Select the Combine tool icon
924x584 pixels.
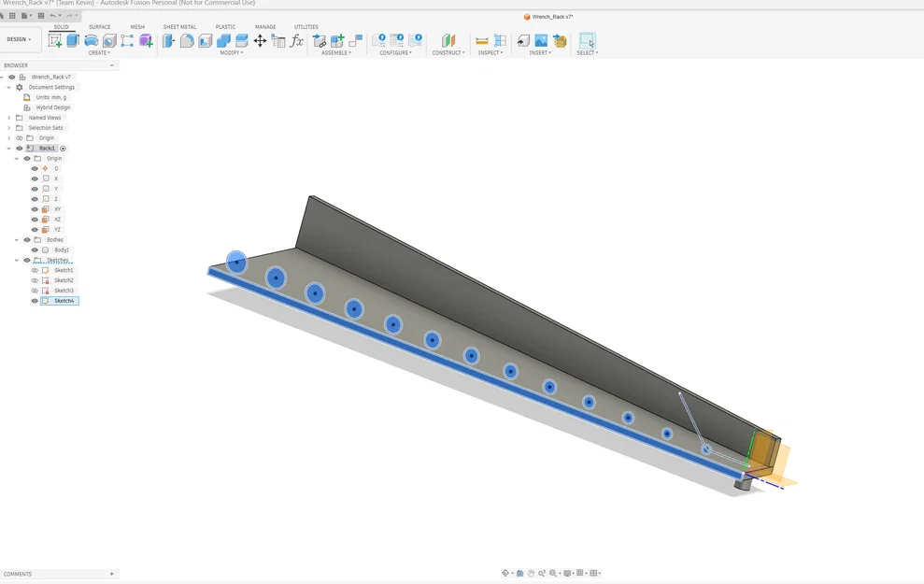[x=223, y=40]
